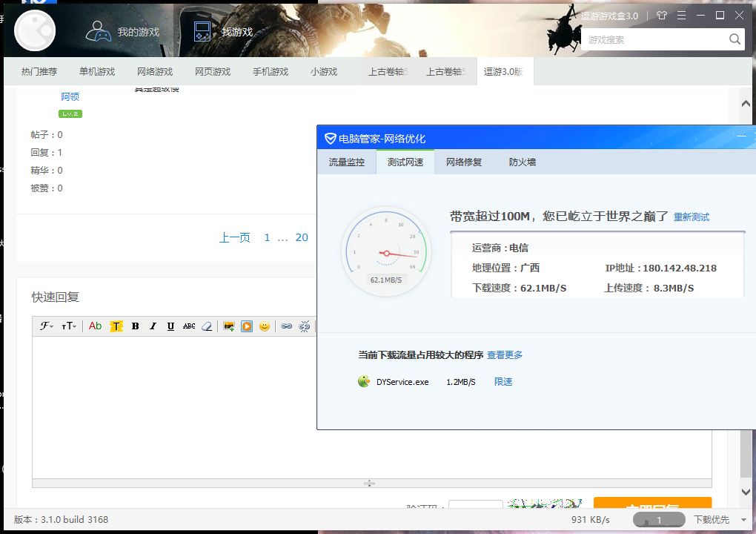Switch to 网络游戏 tab

155,71
